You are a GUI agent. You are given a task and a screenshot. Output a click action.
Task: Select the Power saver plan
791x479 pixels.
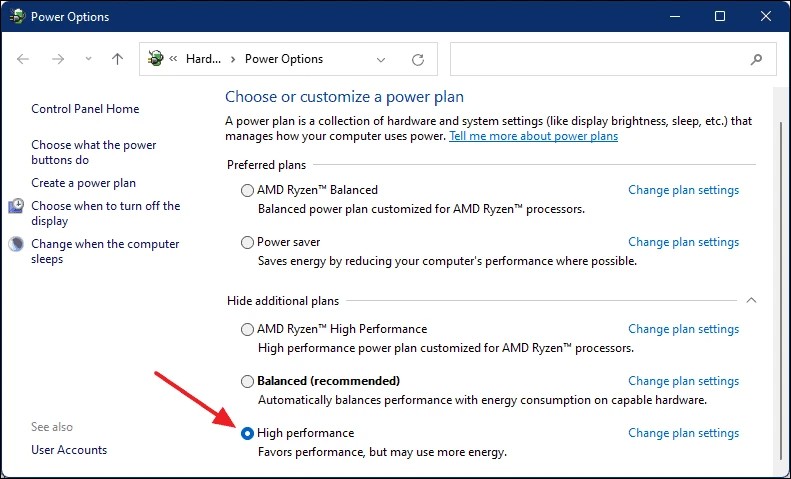point(248,242)
